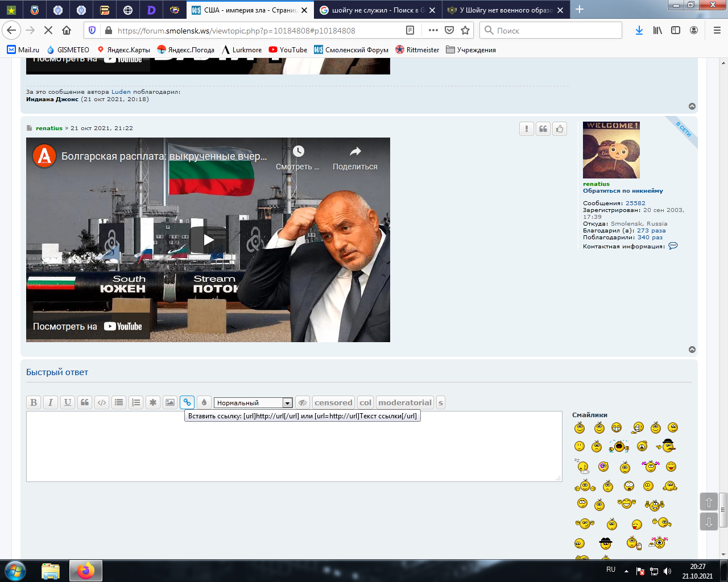Viewport: 728px width, 582px height.
Task: Toggle Firefox sidebar
Action: 676,30
